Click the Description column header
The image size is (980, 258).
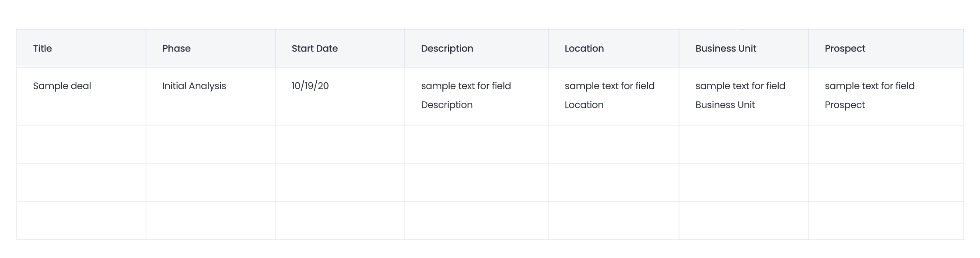click(447, 49)
